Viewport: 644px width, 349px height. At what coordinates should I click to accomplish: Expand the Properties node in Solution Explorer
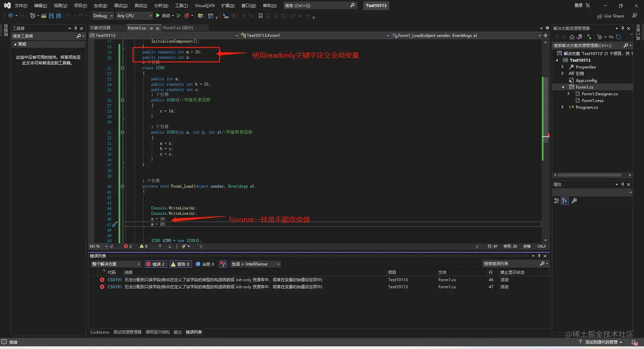pyautogui.click(x=563, y=67)
